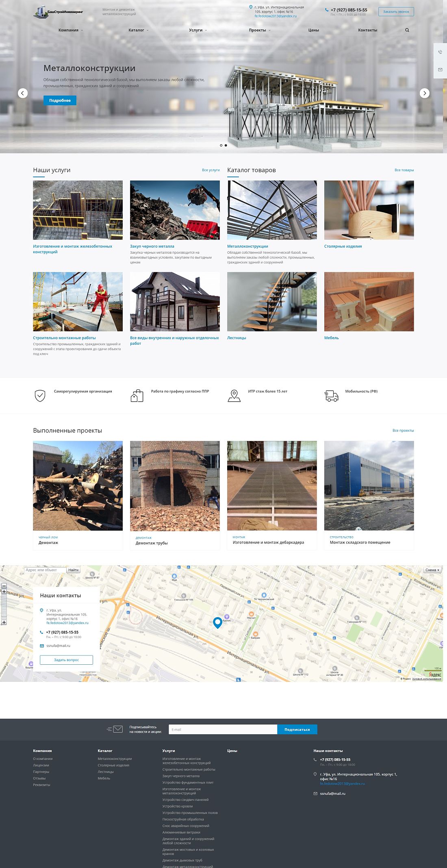This screenshot has width=447, height=868.
Task: Open the Все проекты link
Action: (x=403, y=431)
